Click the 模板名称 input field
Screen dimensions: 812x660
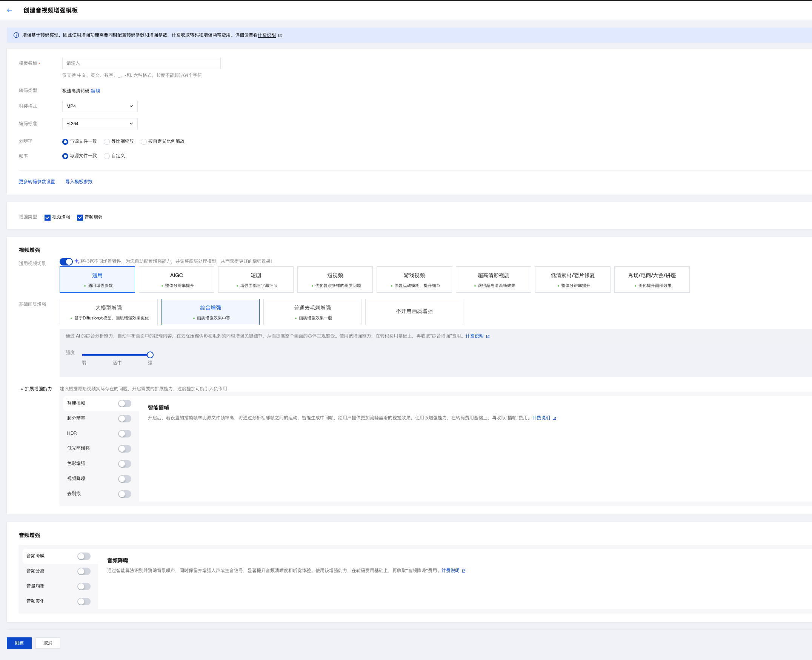141,63
